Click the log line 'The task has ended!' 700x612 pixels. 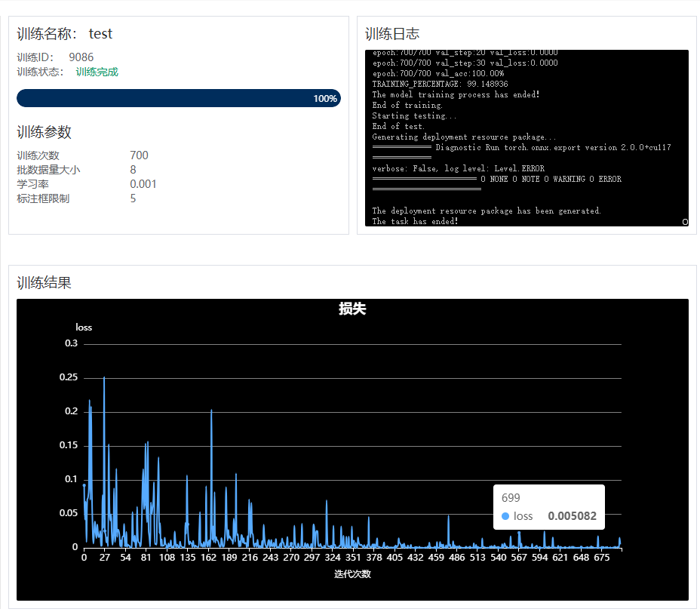(415, 222)
